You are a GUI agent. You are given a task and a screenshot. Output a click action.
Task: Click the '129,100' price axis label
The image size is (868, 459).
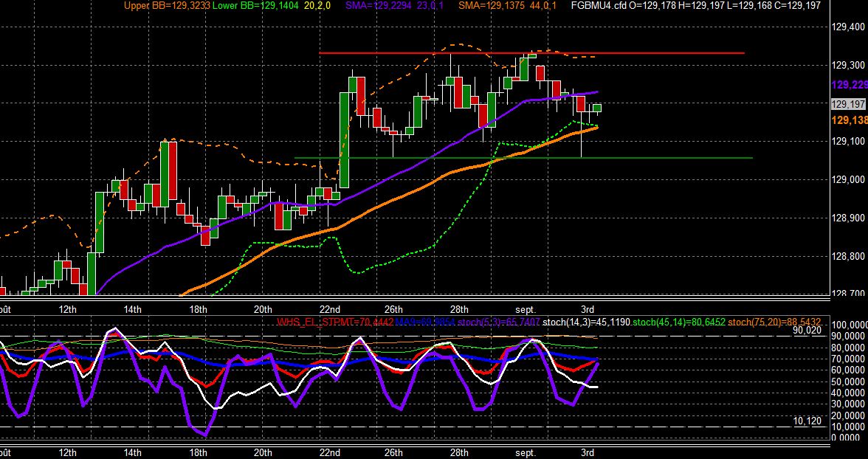click(x=847, y=141)
